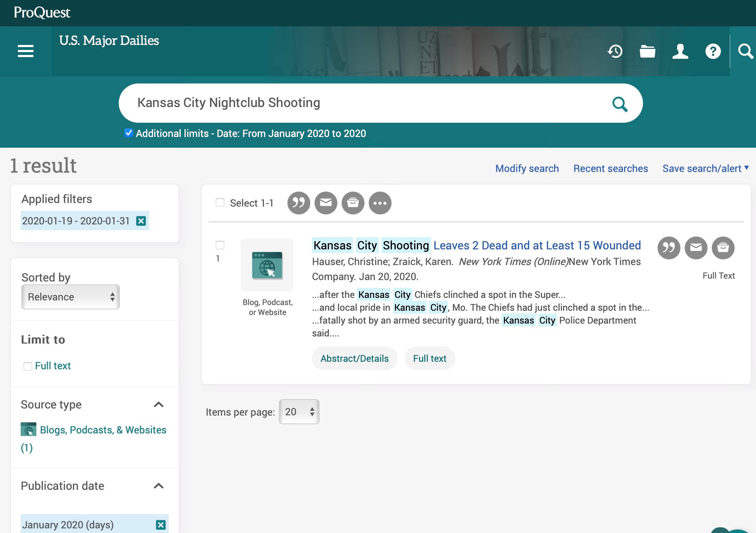Uncheck the Additional limits checkbox
Image resolution: width=756 pixels, height=533 pixels.
click(x=129, y=133)
